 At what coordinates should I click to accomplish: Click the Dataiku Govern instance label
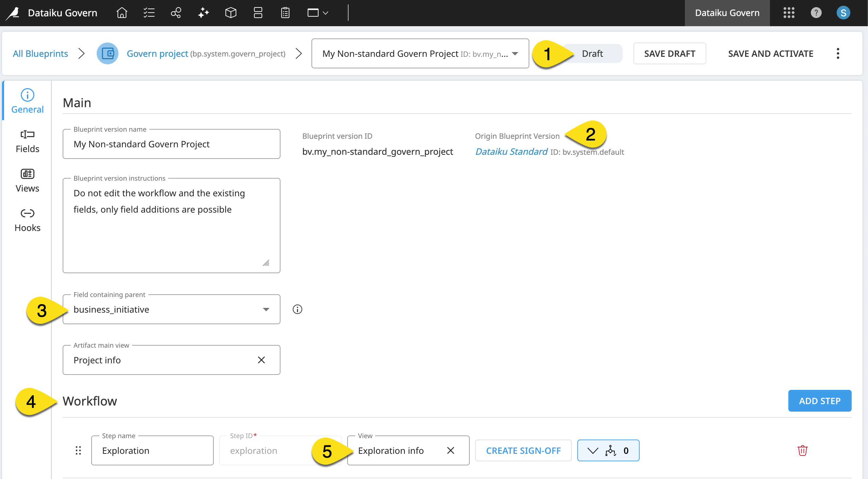(x=727, y=13)
